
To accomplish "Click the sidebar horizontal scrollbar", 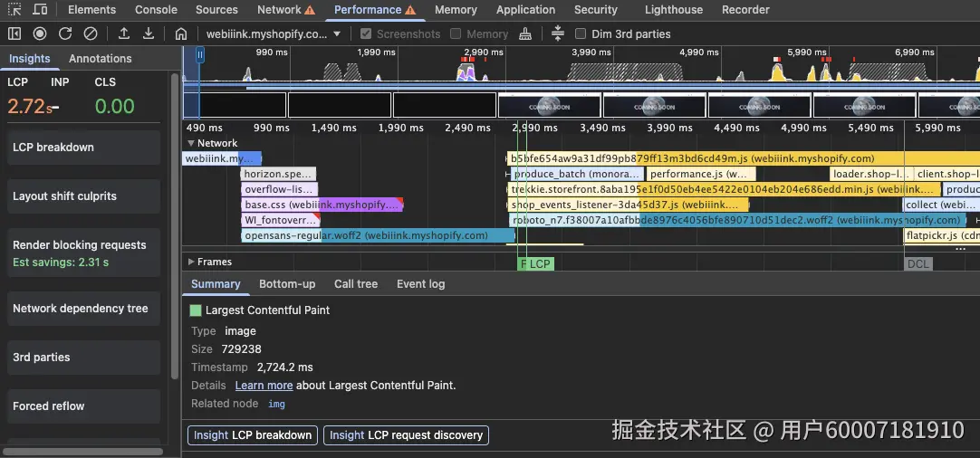I will [82, 452].
